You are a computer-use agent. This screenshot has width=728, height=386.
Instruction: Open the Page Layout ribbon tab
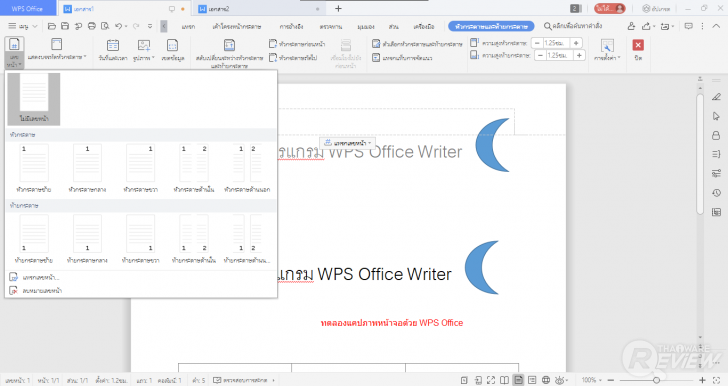237,27
